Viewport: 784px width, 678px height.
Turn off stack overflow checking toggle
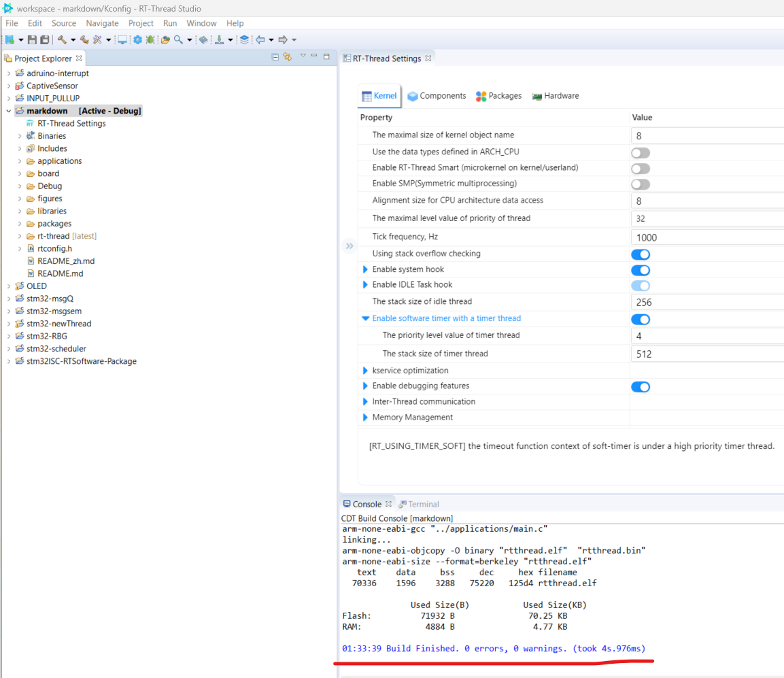click(640, 254)
